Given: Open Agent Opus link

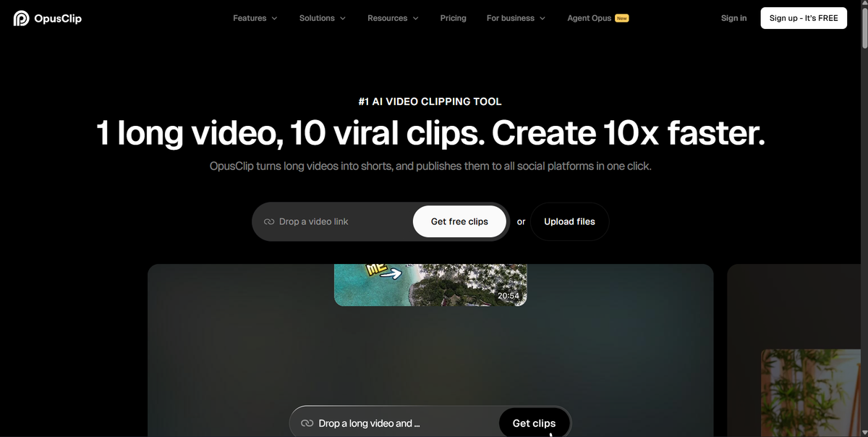Looking at the screenshot, I should click(590, 18).
